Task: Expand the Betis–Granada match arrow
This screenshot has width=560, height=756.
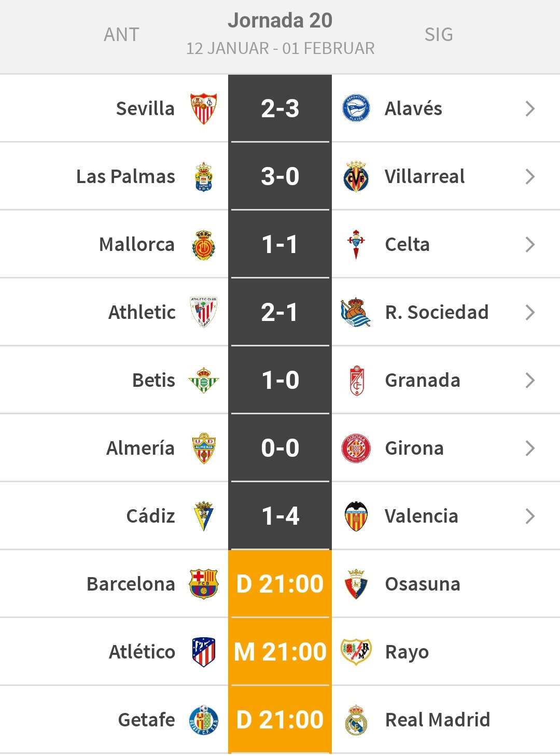Action: pyautogui.click(x=530, y=381)
